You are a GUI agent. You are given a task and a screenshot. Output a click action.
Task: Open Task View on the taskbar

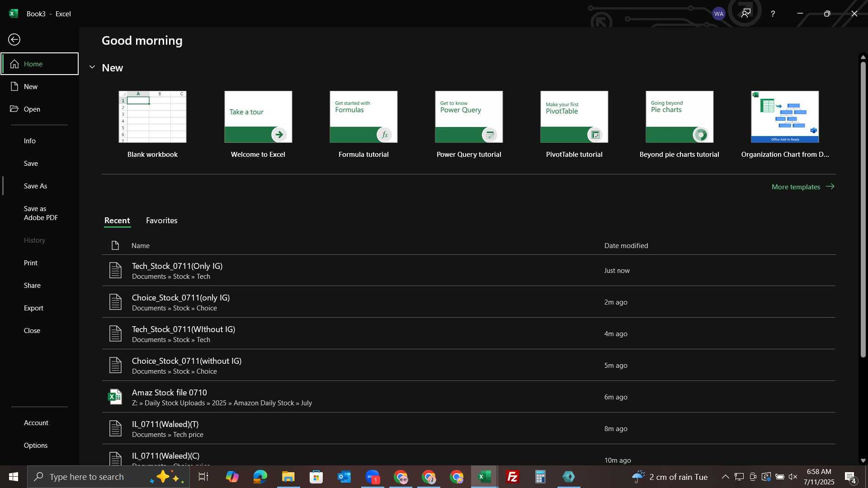pyautogui.click(x=203, y=477)
